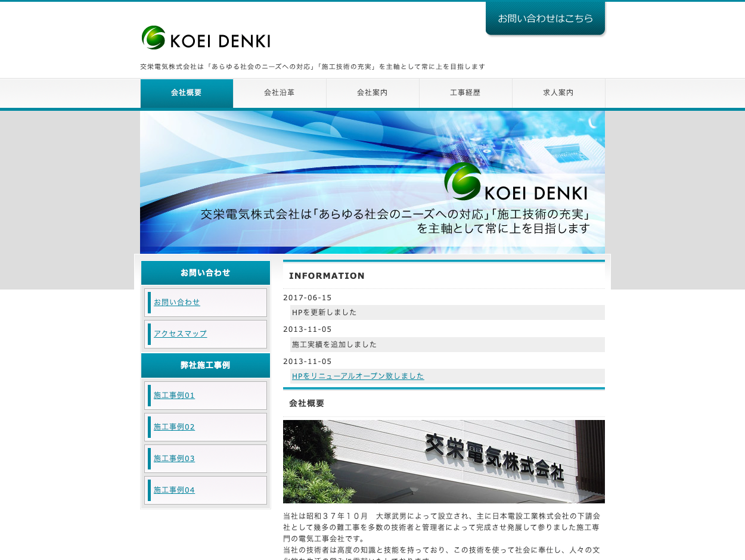Click the main banner hero image

click(372, 181)
